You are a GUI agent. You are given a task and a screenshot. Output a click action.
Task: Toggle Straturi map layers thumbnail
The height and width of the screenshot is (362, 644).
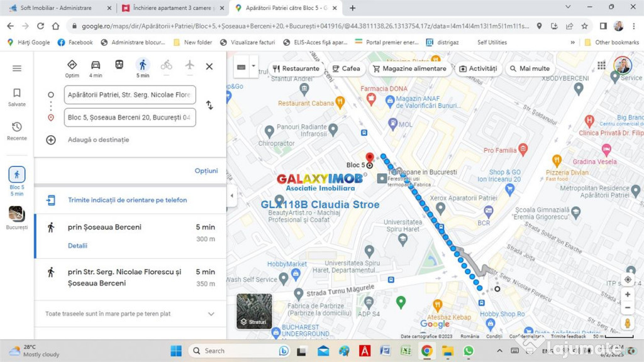(x=254, y=312)
